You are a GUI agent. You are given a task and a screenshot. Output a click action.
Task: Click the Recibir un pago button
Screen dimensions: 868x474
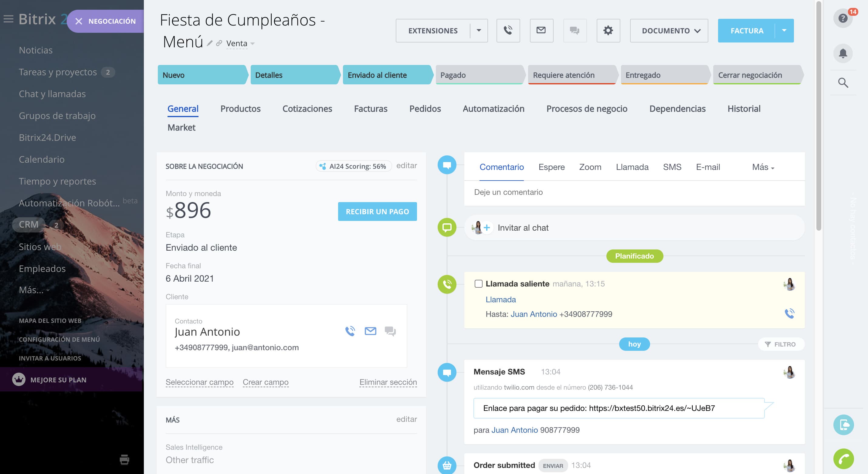click(377, 212)
